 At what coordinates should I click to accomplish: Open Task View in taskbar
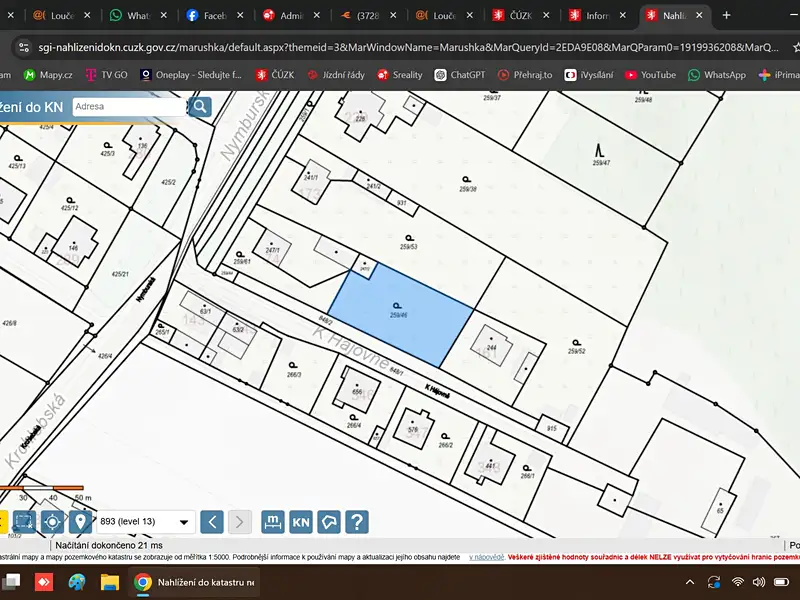coord(11,582)
